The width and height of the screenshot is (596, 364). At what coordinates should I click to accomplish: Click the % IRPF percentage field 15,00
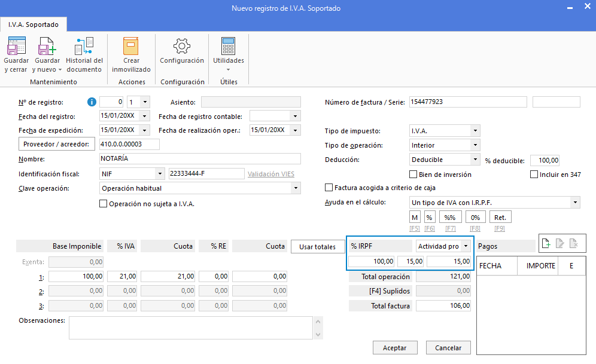[x=410, y=261]
